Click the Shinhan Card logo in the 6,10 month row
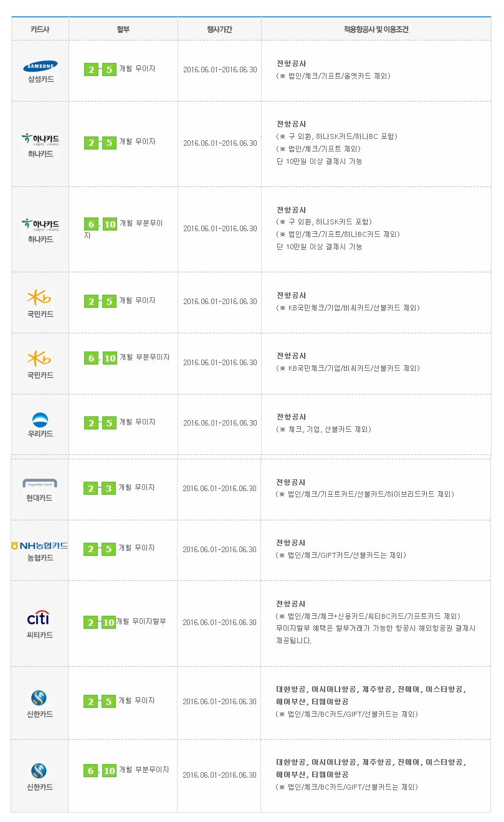This screenshot has width=504, height=822. (40, 771)
